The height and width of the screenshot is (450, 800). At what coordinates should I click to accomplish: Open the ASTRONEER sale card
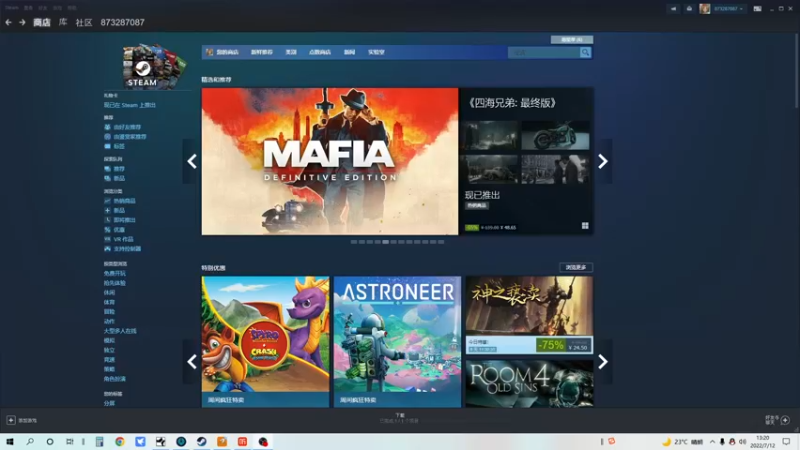397,341
